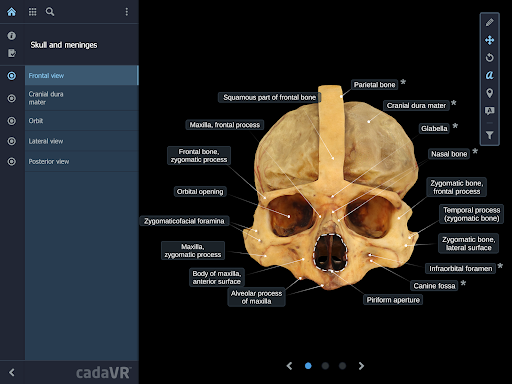Image resolution: width=512 pixels, height=384 pixels.
Task: Select the Lateral view radio icon
Action: coord(12,141)
